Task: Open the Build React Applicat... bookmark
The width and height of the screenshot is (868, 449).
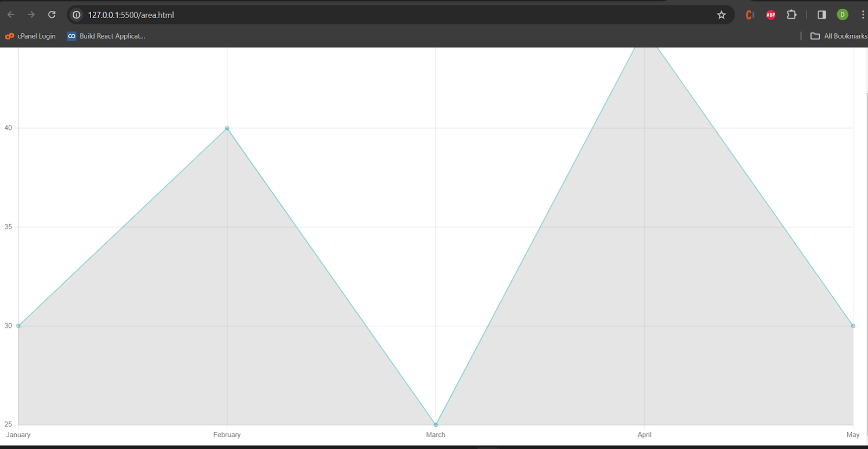Action: click(106, 36)
